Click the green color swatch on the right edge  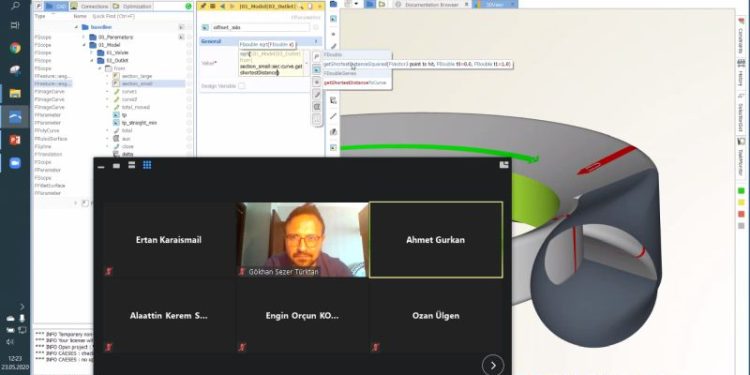coord(741,190)
